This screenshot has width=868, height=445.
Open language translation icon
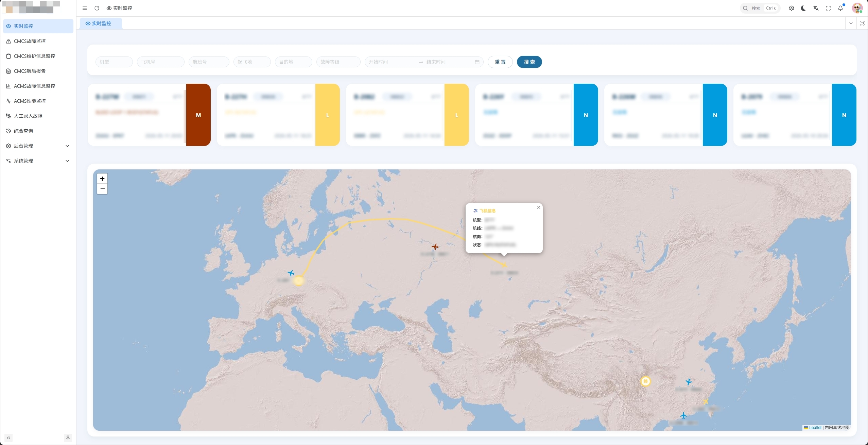pos(816,8)
